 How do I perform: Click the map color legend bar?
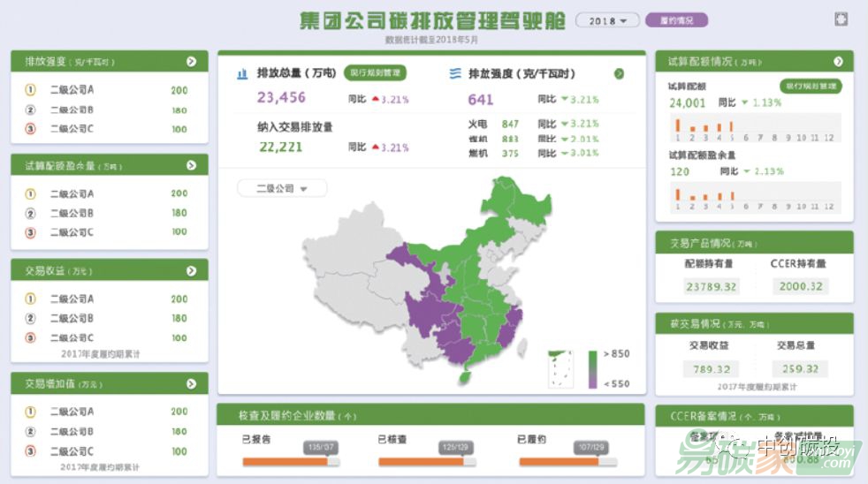point(592,369)
